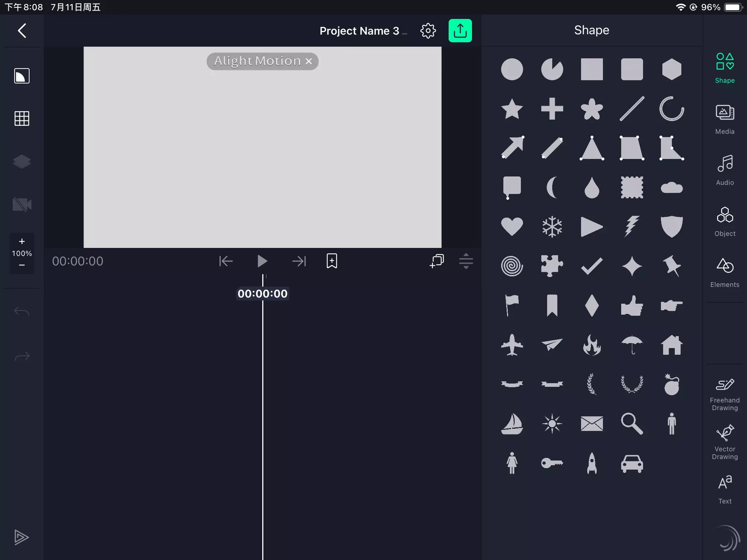Zoom in with the plus stepper
Screen dimensions: 747x560
point(22,241)
